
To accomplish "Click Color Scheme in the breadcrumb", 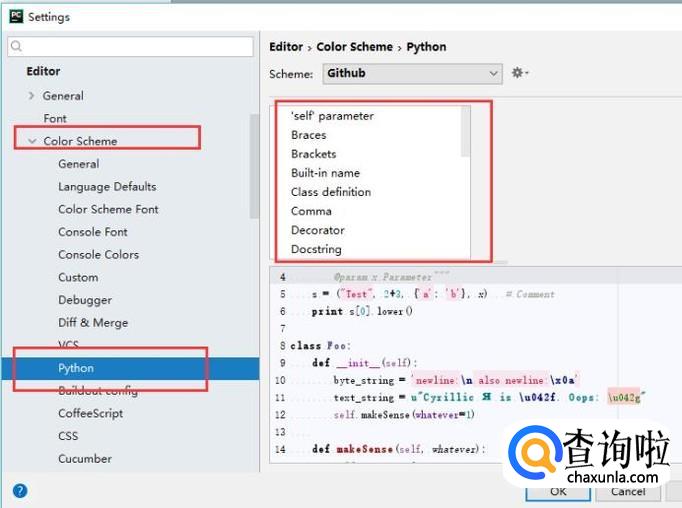I will click(354, 47).
